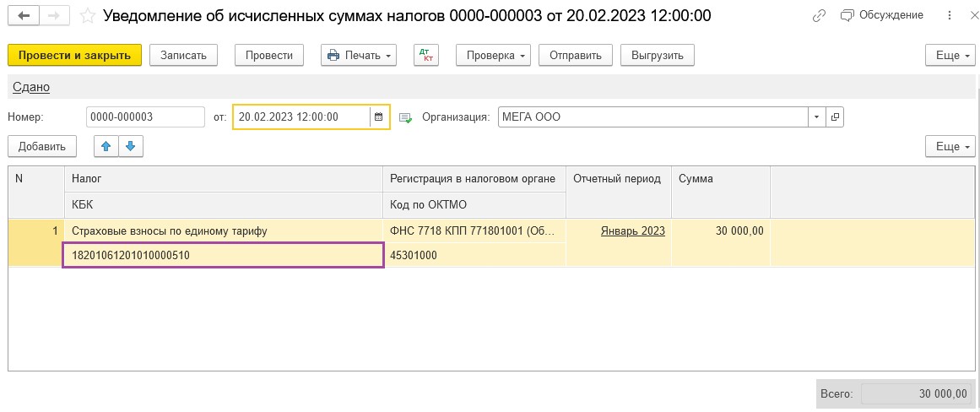
Task: Open table Еще menu
Action: point(950,146)
